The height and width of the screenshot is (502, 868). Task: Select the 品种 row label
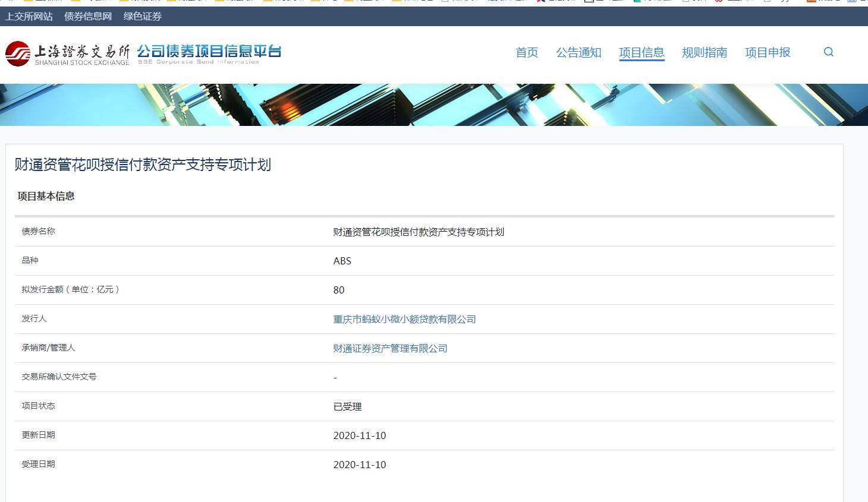click(30, 260)
